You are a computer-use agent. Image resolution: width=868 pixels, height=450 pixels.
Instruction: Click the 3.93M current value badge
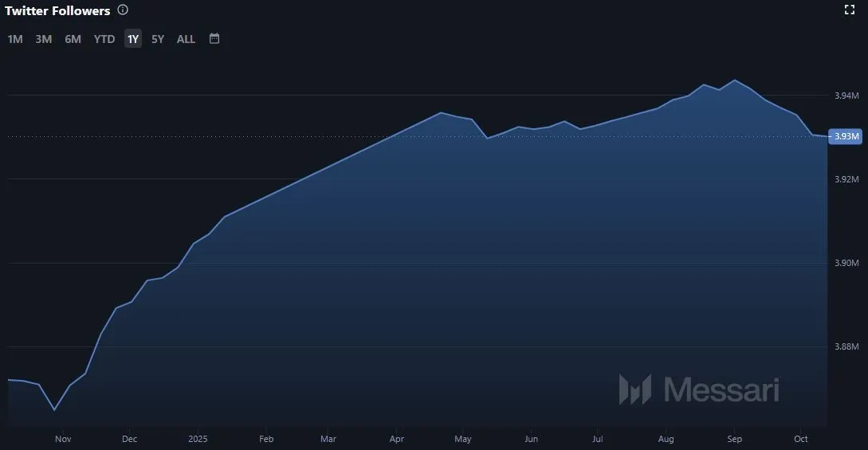845,136
